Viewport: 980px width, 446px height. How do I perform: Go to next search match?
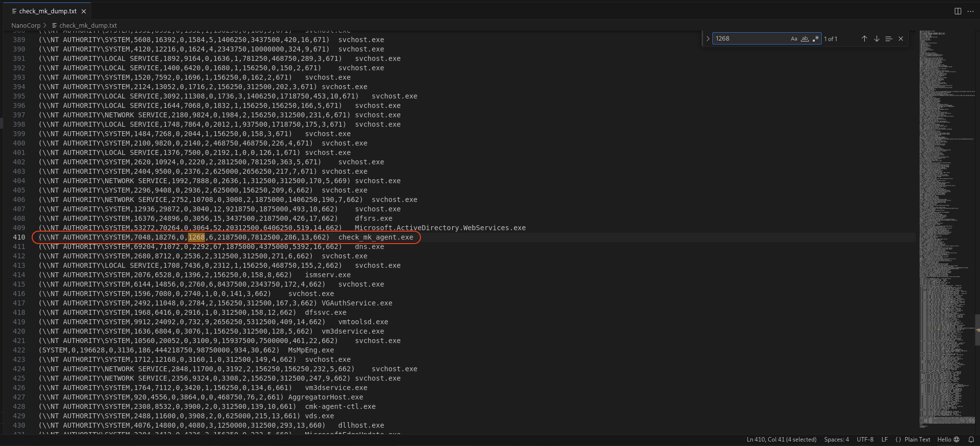pos(877,39)
